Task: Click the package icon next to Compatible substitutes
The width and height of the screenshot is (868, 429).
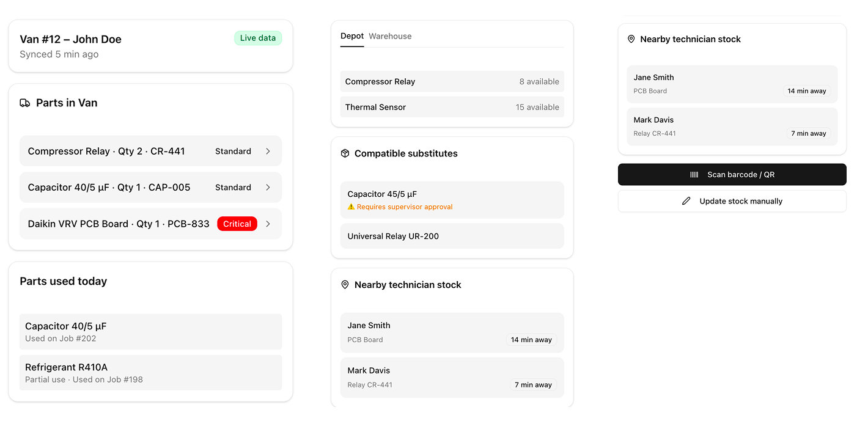Action: tap(345, 153)
